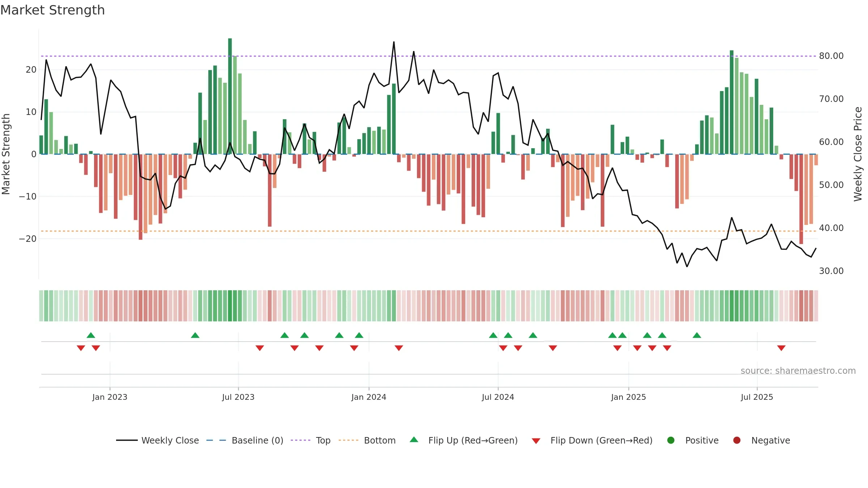Click the red Negative dot in legend

coord(737,440)
